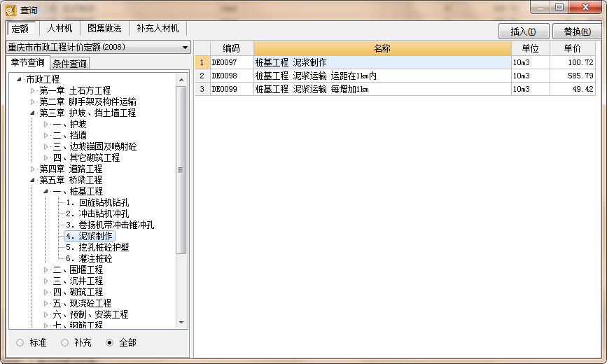Expand 二、围堰工程 node arrow

[x=46, y=270]
